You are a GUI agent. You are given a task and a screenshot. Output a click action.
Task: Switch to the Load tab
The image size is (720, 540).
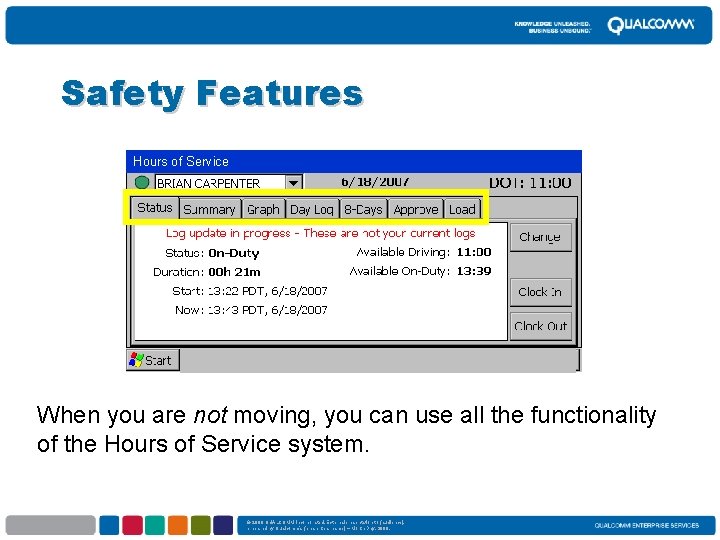pyautogui.click(x=462, y=209)
